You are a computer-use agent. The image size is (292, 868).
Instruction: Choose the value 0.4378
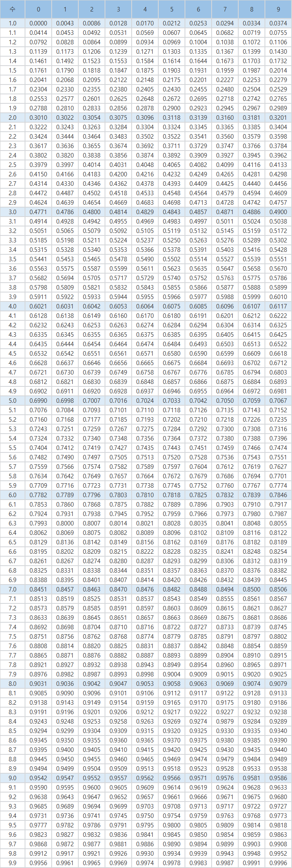(x=145, y=184)
